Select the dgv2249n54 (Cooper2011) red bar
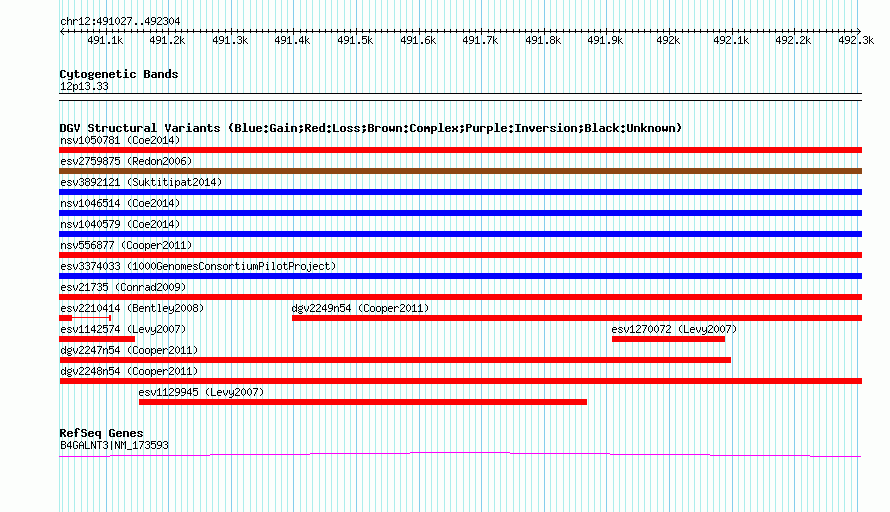 pyautogui.click(x=577, y=318)
